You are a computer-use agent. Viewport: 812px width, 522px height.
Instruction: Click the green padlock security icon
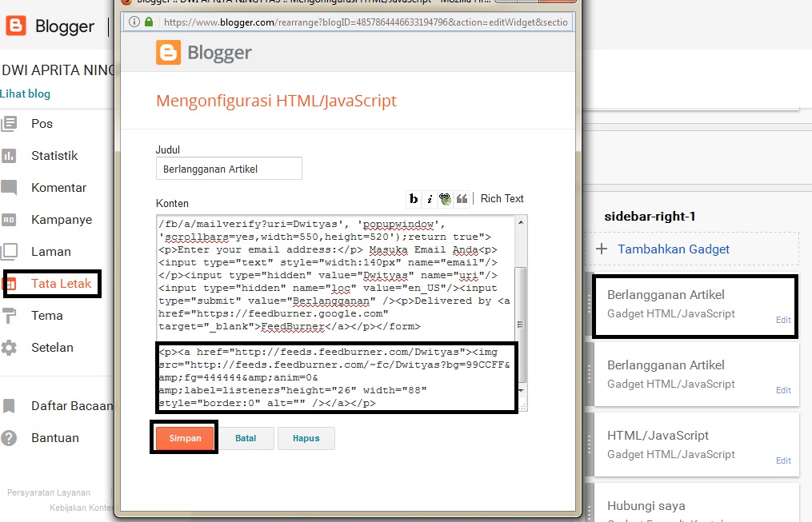(x=149, y=22)
